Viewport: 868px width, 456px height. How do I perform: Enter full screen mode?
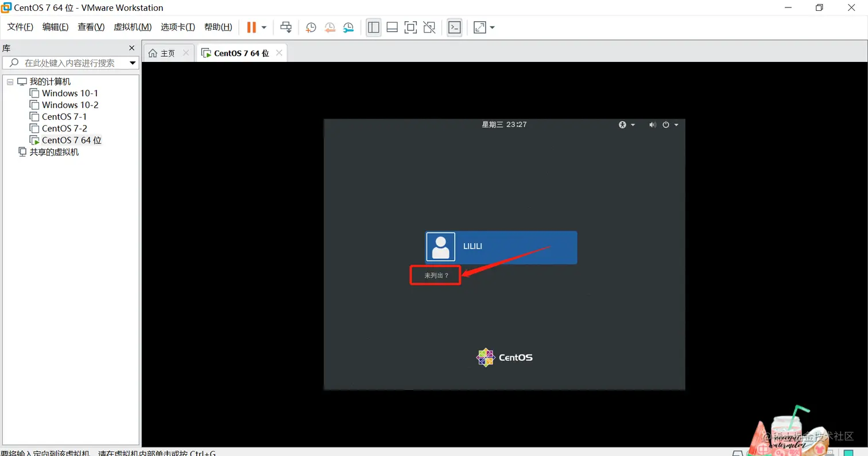tap(410, 27)
